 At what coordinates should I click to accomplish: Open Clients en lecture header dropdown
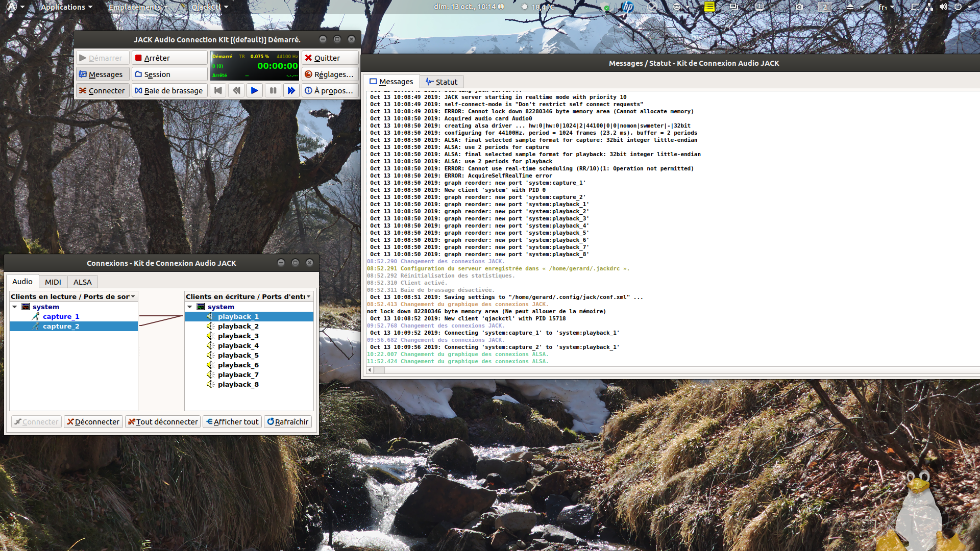(x=133, y=296)
